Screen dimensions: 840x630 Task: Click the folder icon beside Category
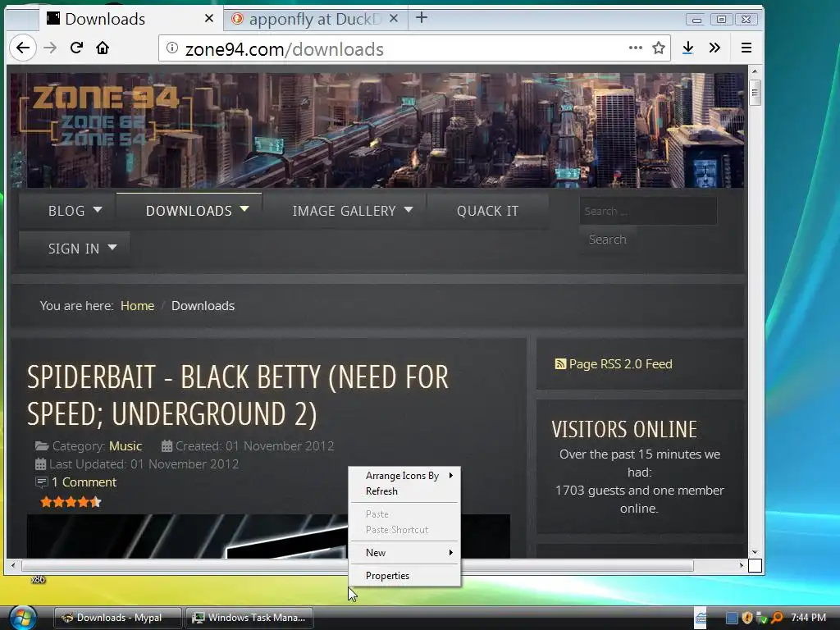pos(41,445)
